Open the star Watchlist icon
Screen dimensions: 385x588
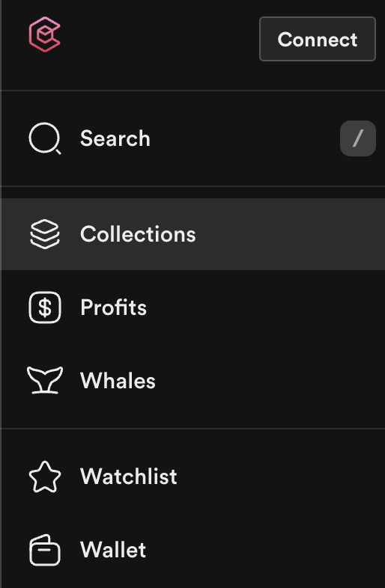click(45, 477)
